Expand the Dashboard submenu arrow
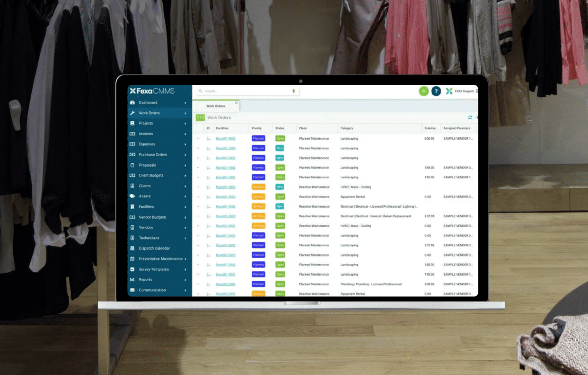This screenshot has width=588, height=375. click(185, 103)
